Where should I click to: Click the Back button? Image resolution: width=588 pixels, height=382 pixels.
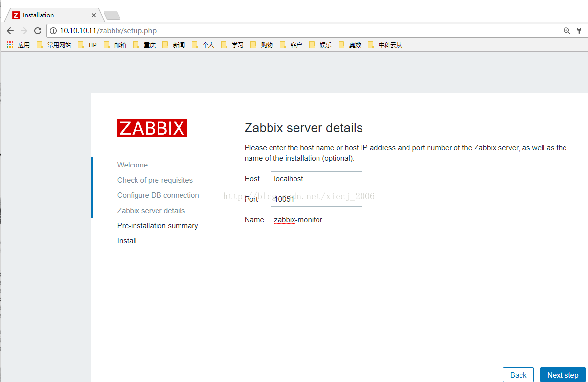(518, 375)
